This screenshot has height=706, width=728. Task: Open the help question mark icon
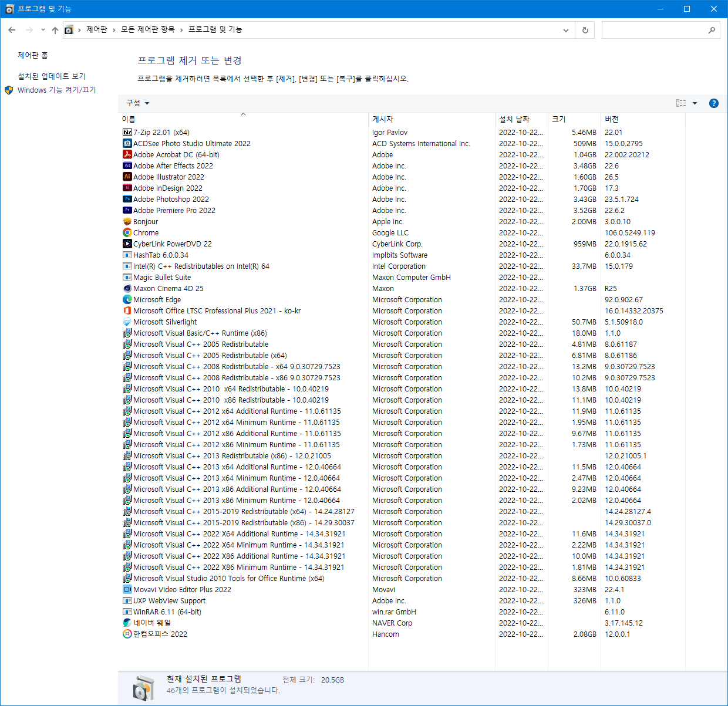(714, 103)
